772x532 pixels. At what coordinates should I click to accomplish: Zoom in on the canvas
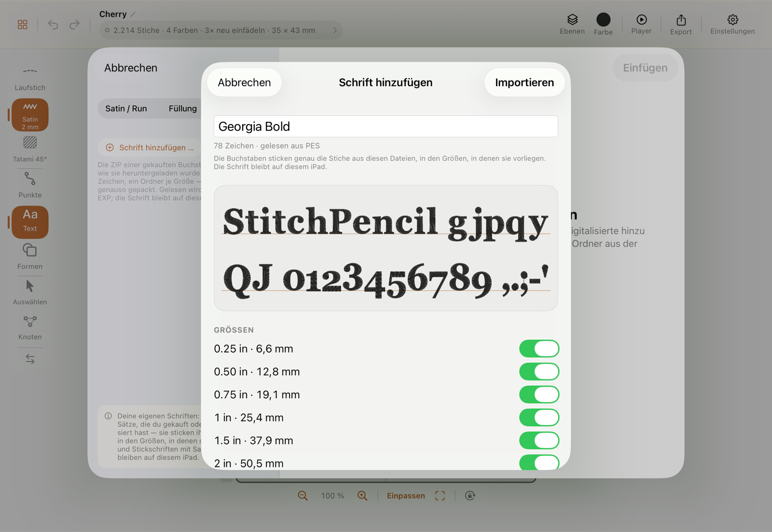362,496
